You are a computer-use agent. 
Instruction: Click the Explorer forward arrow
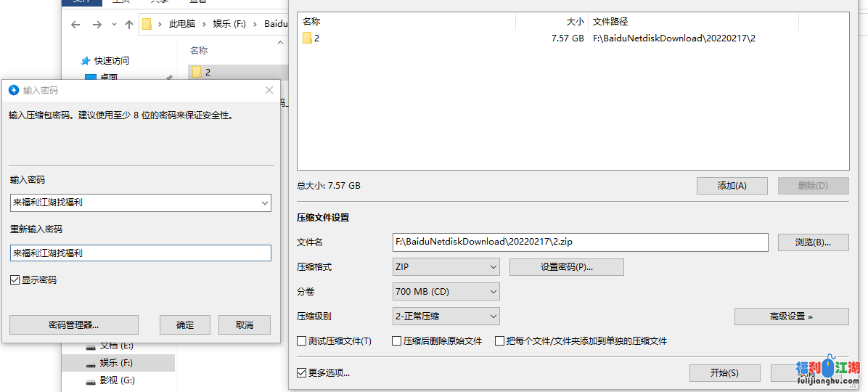click(97, 25)
